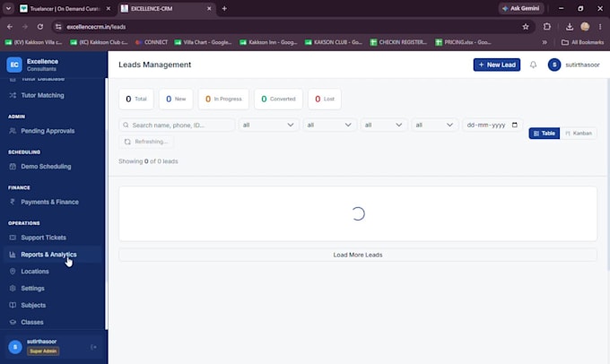
Task: Click the Settings gear icon in sidebar
Action: click(x=13, y=288)
